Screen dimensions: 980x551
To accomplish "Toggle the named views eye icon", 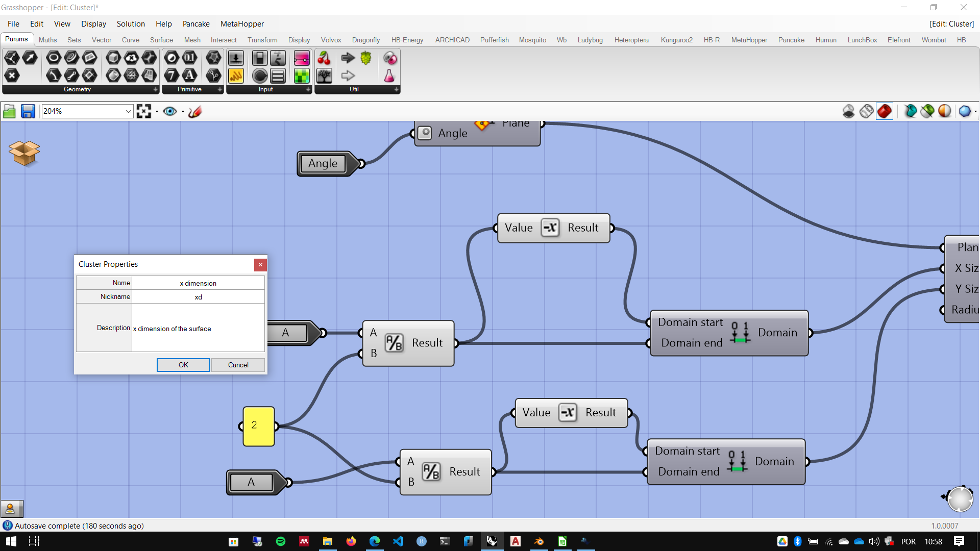I will 170,111.
